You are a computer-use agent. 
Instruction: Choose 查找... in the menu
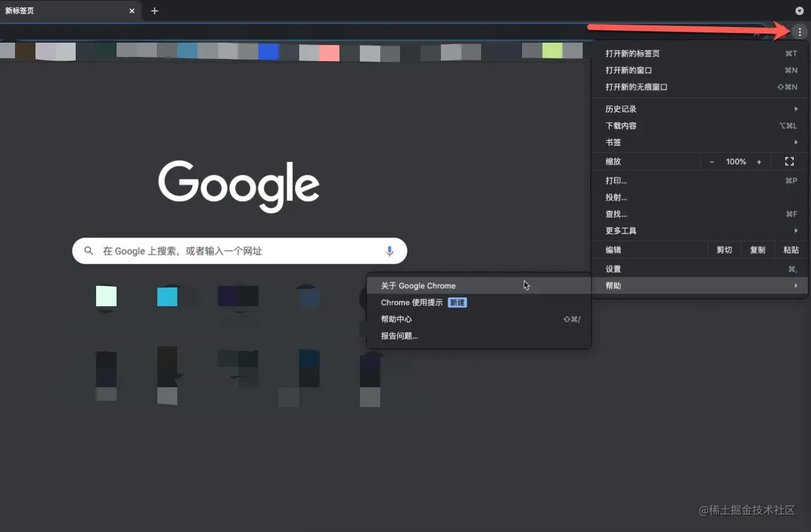coord(699,214)
